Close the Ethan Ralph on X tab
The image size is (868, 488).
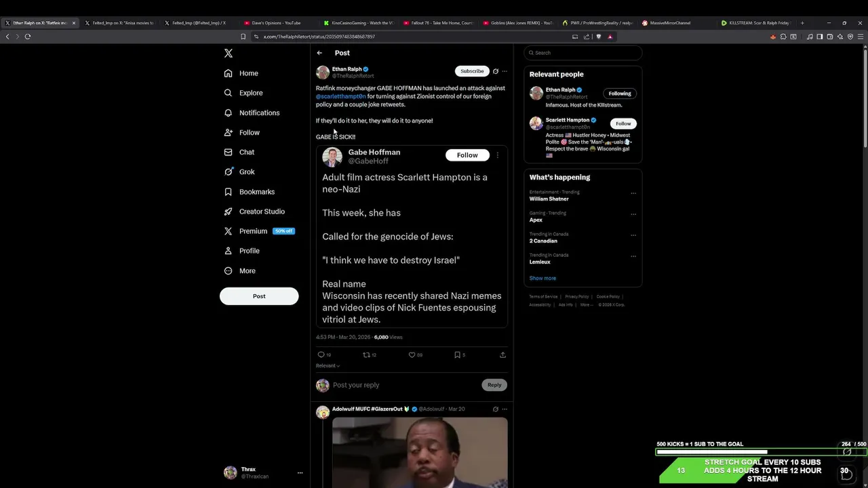coord(74,23)
